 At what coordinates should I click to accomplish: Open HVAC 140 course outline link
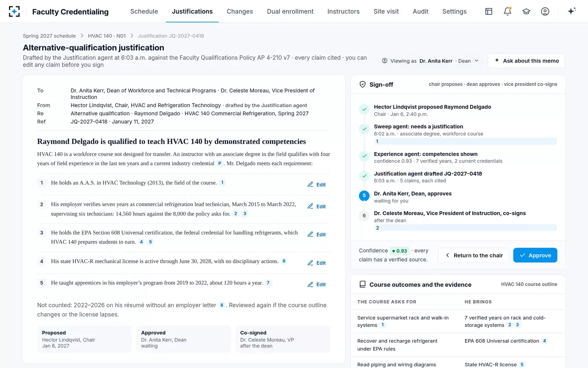click(x=529, y=285)
